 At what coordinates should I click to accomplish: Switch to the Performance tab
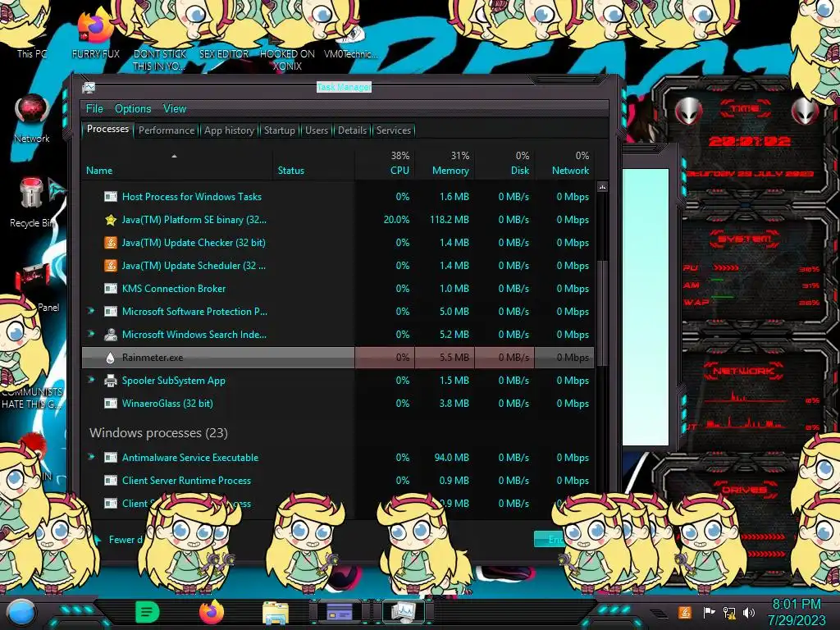click(167, 130)
